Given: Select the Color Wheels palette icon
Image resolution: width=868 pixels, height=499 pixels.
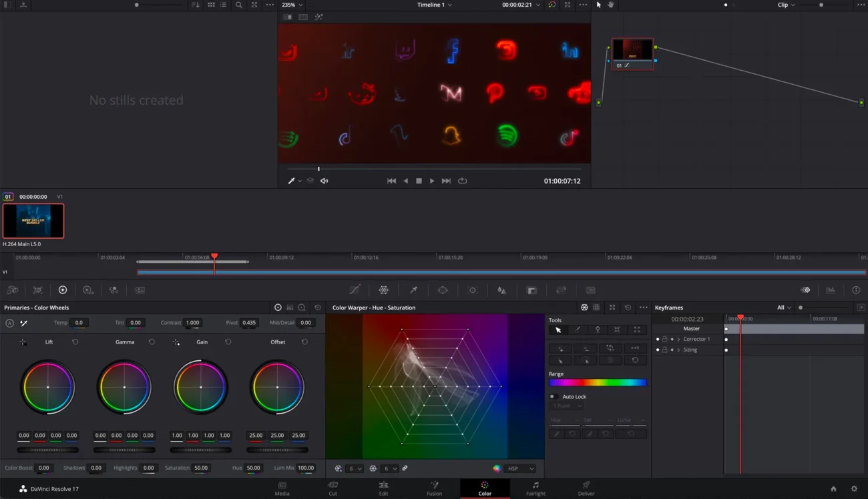Looking at the screenshot, I should coord(63,290).
